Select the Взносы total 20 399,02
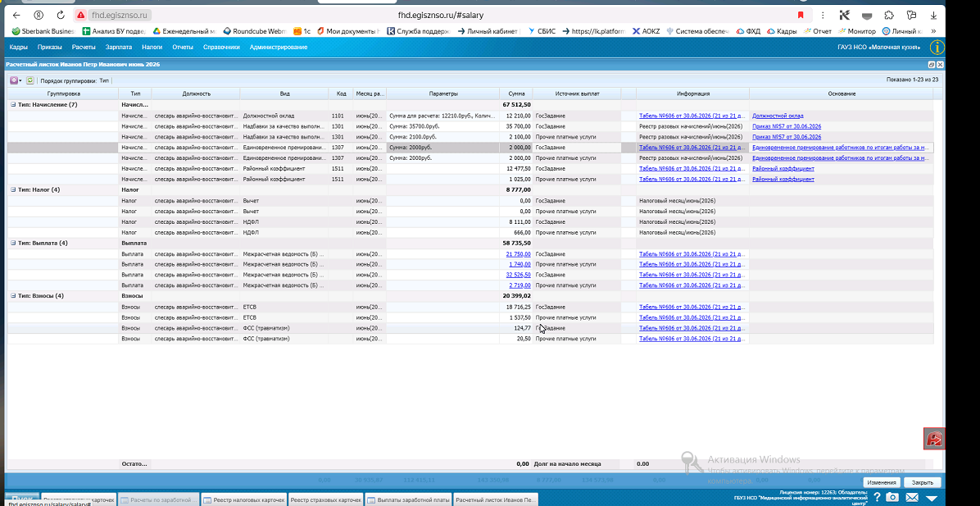Screen dimensions: 980x506 [x=516, y=296]
